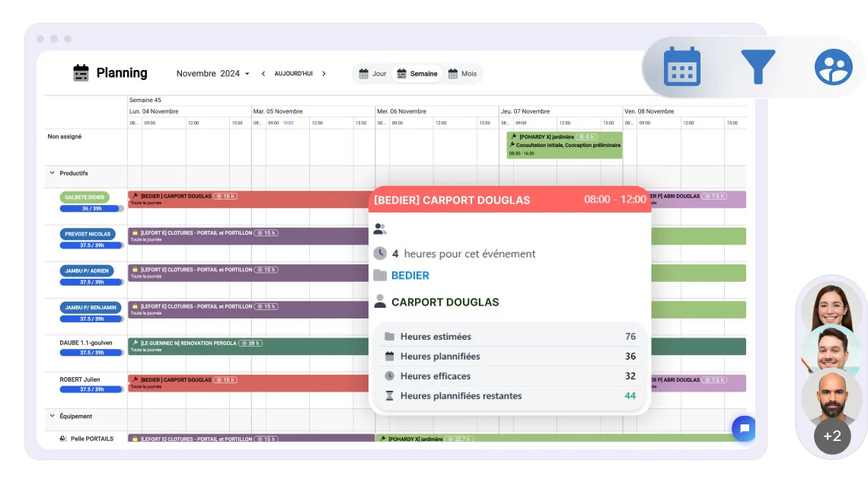Open PREVOST NICOLAS CLOTURES PORTAIL event
Viewport: 868px width, 483px height.
(248, 236)
